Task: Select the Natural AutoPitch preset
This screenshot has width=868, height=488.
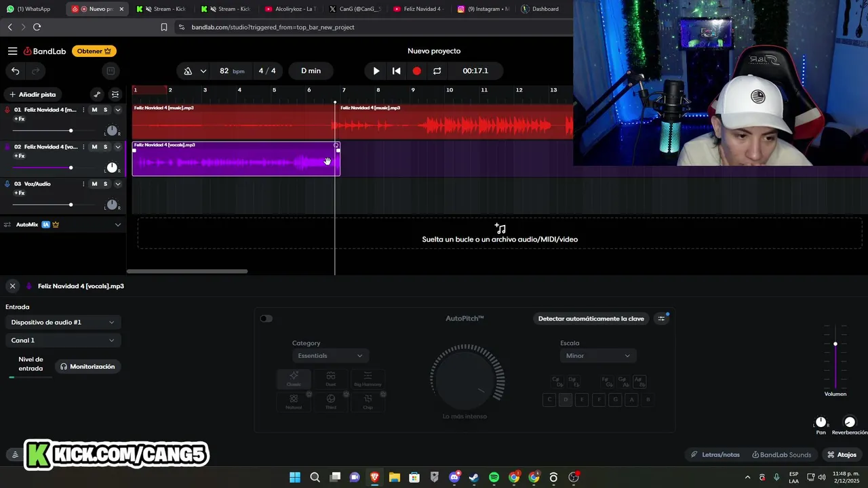Action: [294, 401]
